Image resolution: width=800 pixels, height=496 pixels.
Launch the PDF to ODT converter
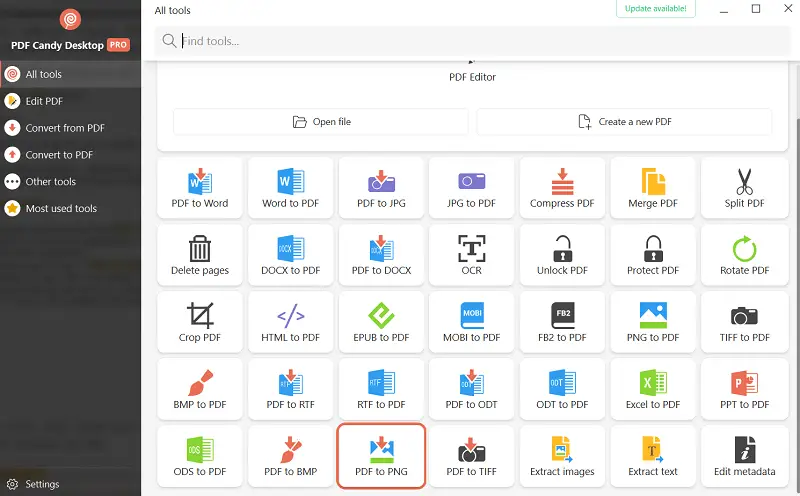point(471,389)
